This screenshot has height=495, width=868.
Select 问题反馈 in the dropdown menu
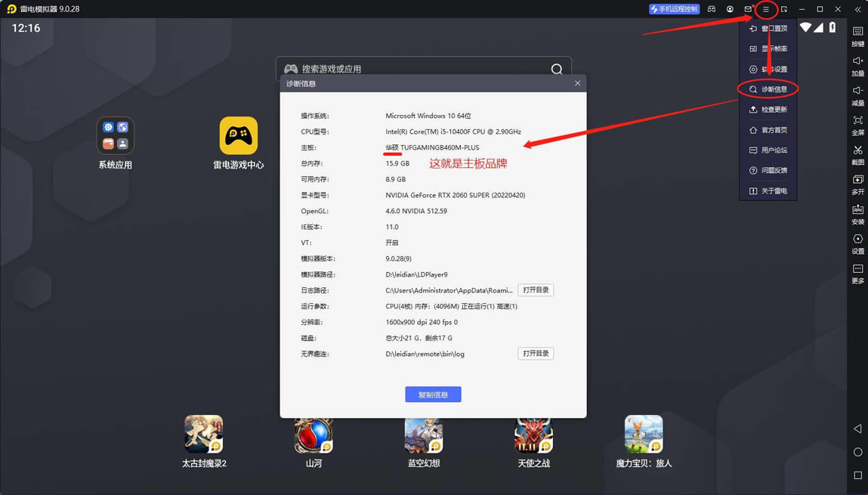tap(768, 171)
